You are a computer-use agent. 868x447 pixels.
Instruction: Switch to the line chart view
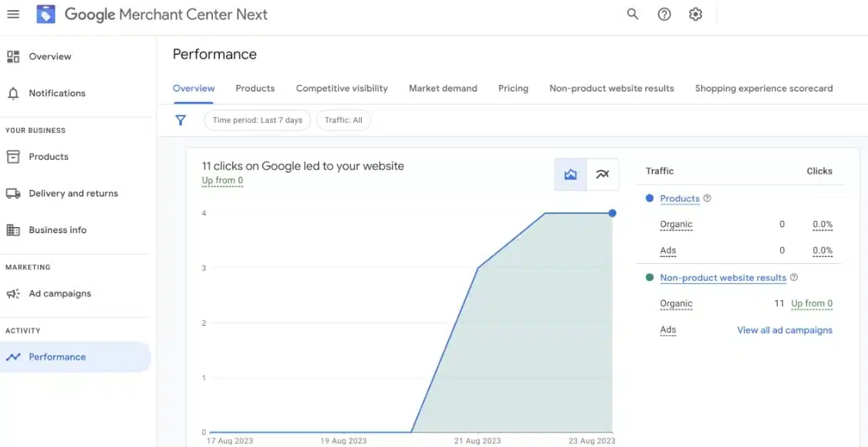(603, 174)
